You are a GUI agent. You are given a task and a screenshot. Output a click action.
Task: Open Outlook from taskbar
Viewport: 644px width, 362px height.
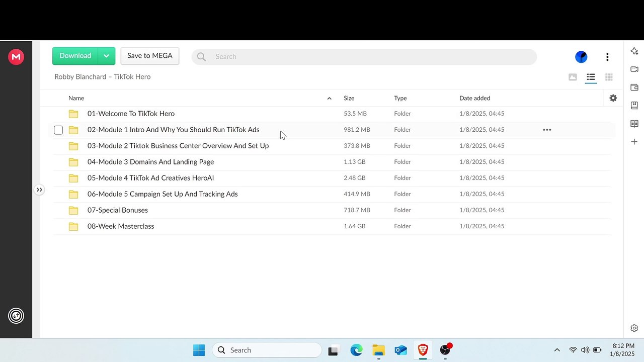[400, 350]
